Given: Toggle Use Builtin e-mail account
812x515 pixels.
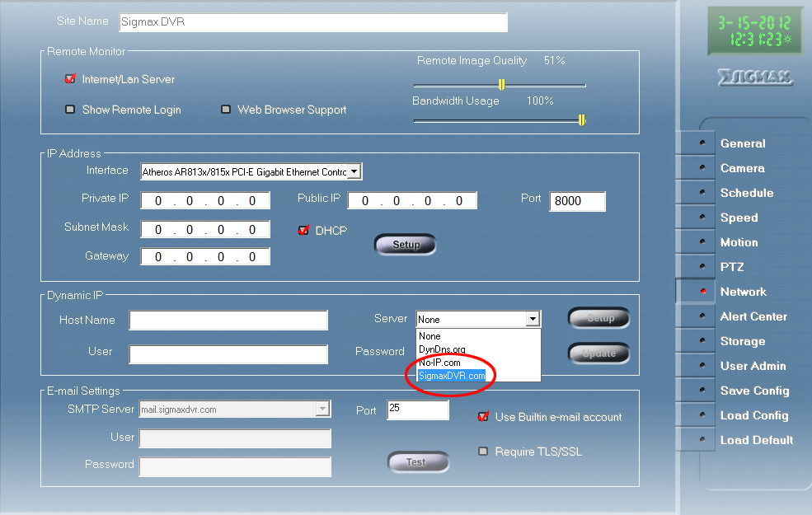Looking at the screenshot, I should 483,417.
